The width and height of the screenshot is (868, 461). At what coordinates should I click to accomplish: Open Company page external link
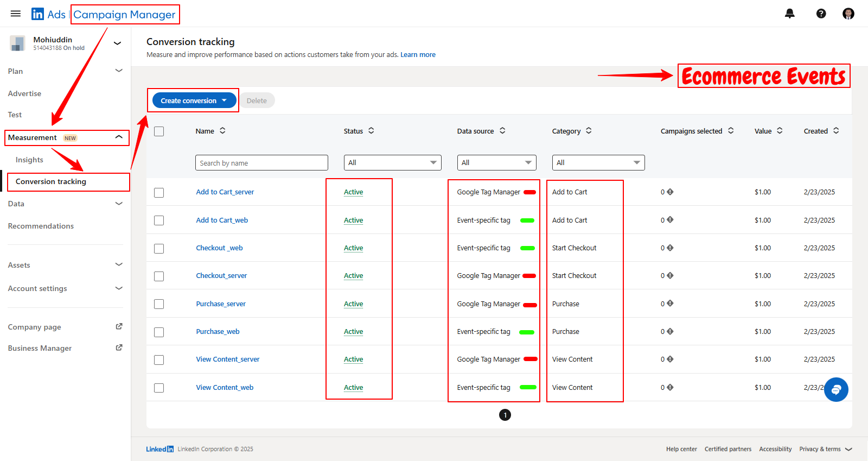(x=119, y=326)
